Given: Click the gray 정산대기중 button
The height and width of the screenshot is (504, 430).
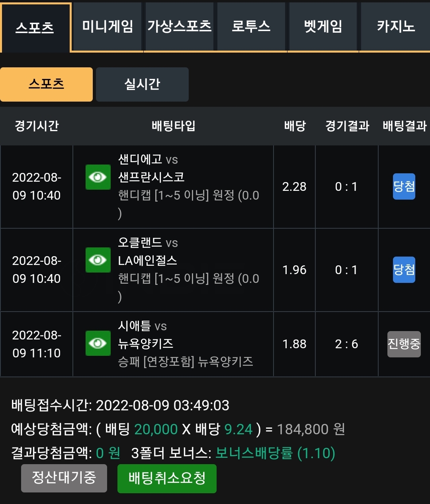Looking at the screenshot, I should click(x=64, y=478).
